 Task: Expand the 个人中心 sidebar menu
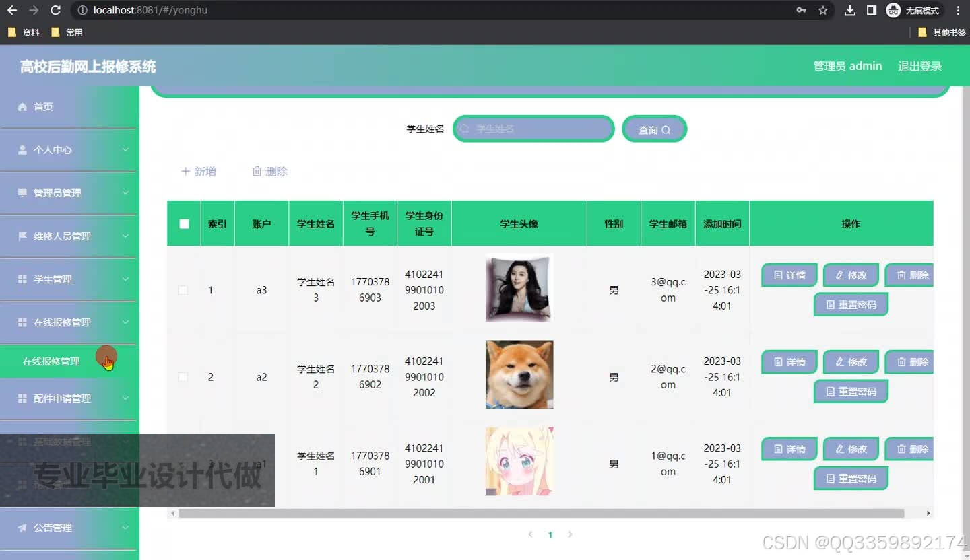pos(69,149)
